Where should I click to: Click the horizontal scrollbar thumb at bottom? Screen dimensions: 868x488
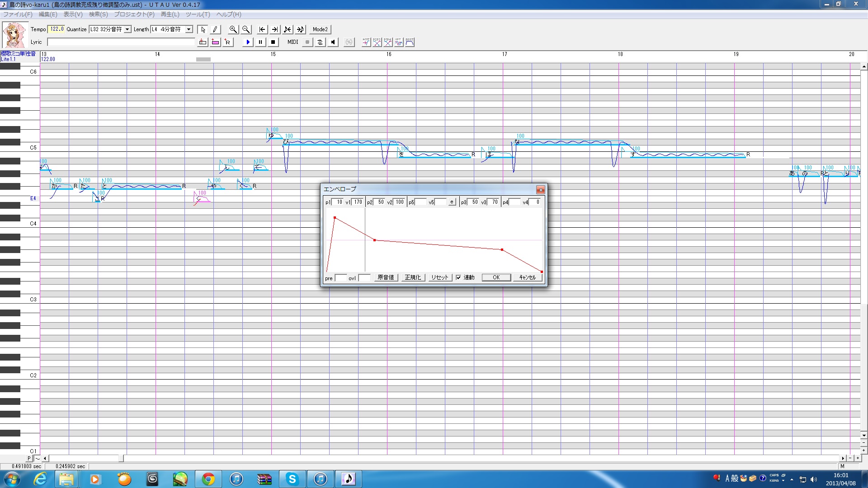pos(121,458)
